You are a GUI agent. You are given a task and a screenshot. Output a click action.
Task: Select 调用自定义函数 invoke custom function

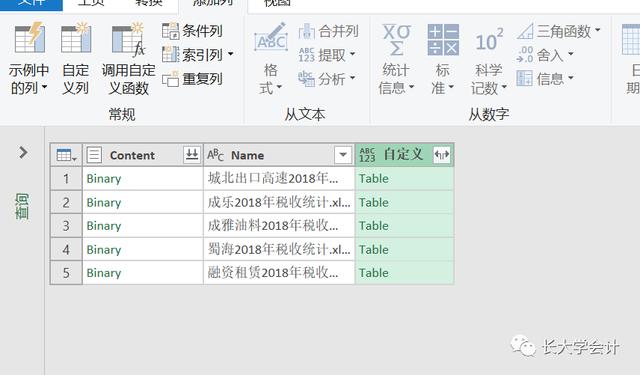[x=128, y=58]
